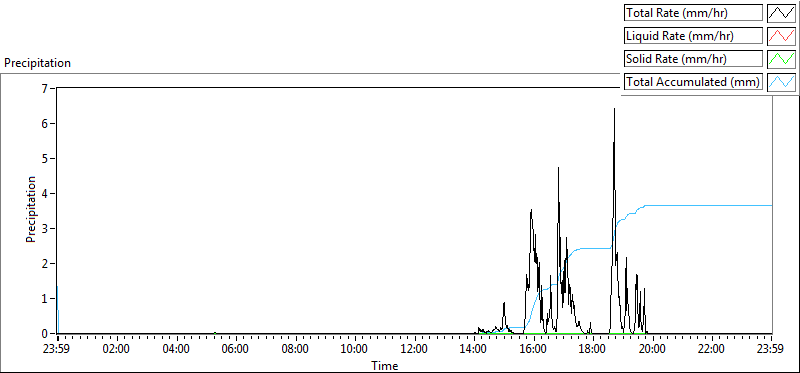Image resolution: width=800 pixels, height=373 pixels.
Task: Select the Total Rate (mm/hr) legend label
Action: coord(693,13)
